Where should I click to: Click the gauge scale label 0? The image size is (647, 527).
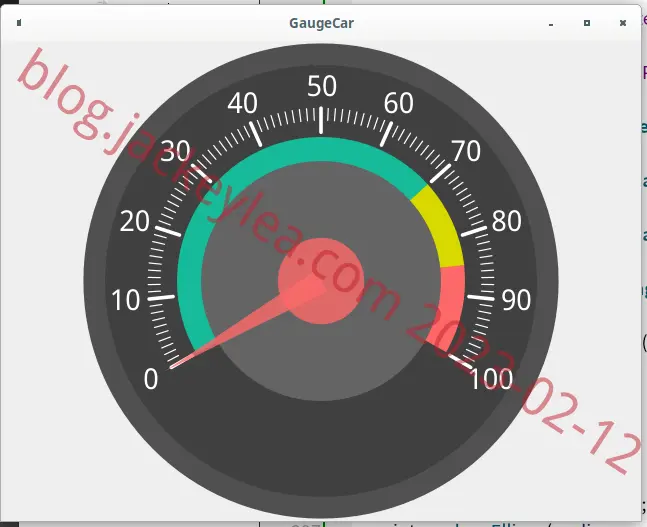coord(151,379)
